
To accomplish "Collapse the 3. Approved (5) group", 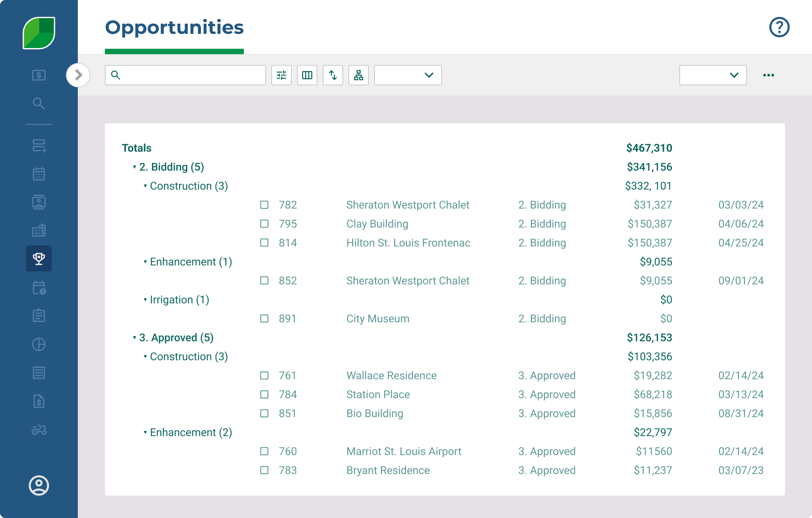I will coord(134,338).
